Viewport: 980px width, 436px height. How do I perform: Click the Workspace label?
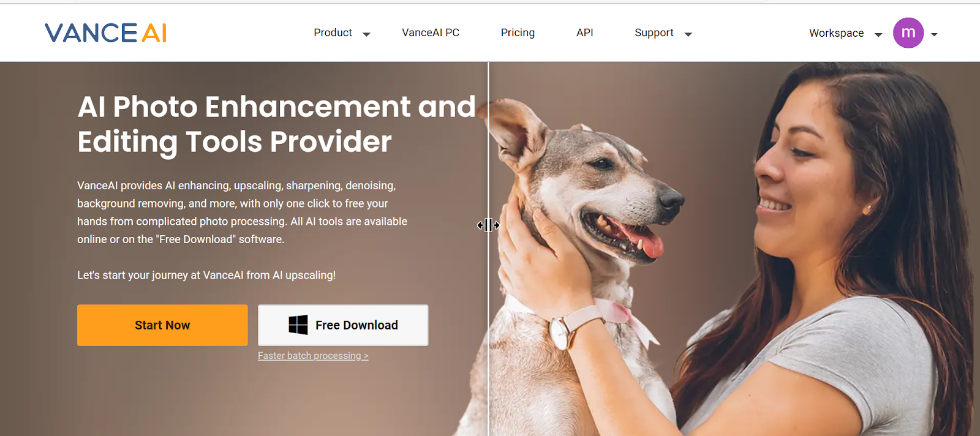(x=836, y=33)
